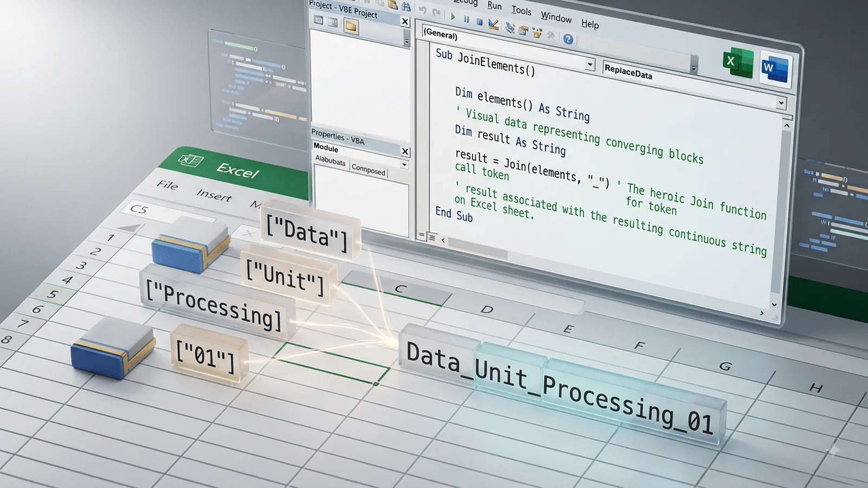Select column E header
Image resolution: width=868 pixels, height=488 pixels.
pyautogui.click(x=567, y=329)
